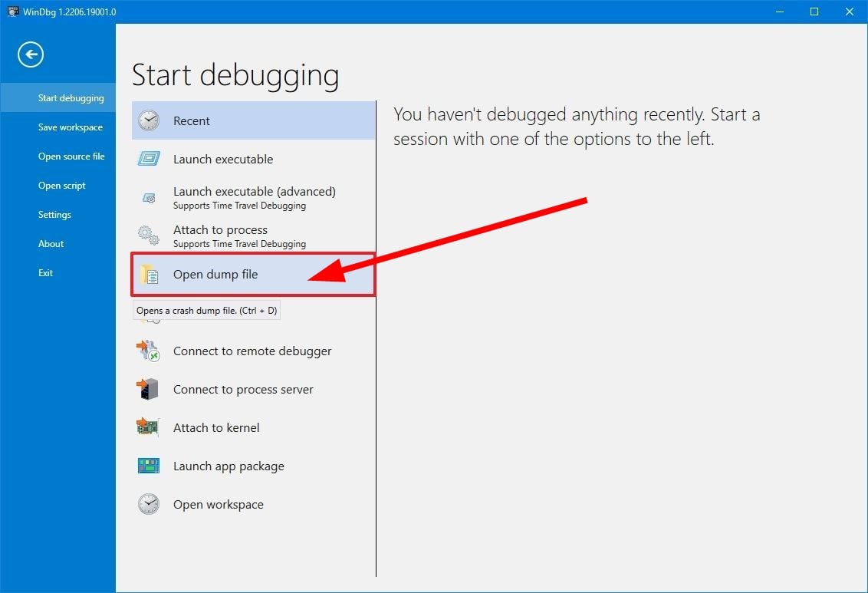Choose Attach to kernel

254,427
